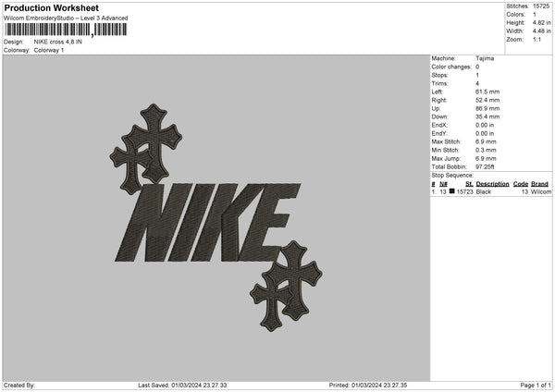Image resolution: width=555 pixels, height=392 pixels.
Task: Click 'Black' description in stop sequence
Action: (484, 191)
